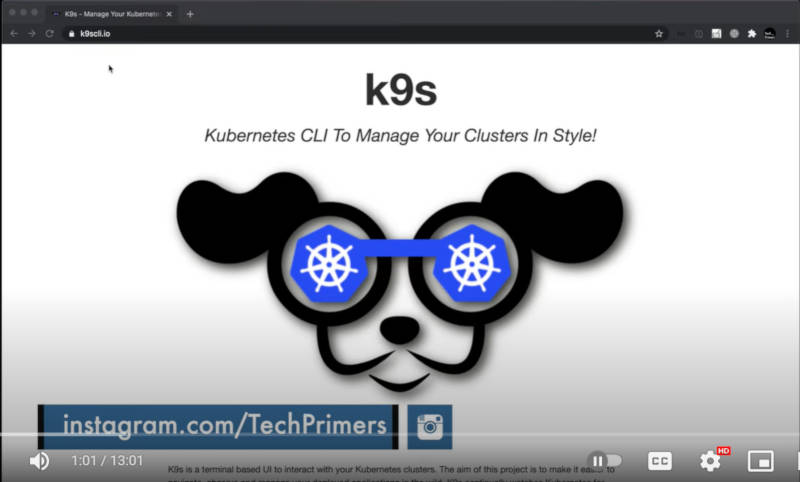Viewport: 800px width, 482px height.
Task: Open video settings gear with HD badge
Action: (x=711, y=461)
